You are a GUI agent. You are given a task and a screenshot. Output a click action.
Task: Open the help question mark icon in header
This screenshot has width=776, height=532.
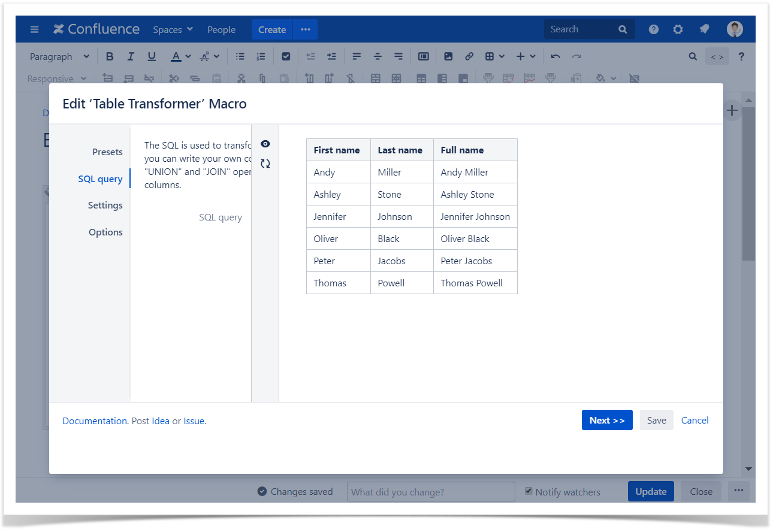(654, 29)
